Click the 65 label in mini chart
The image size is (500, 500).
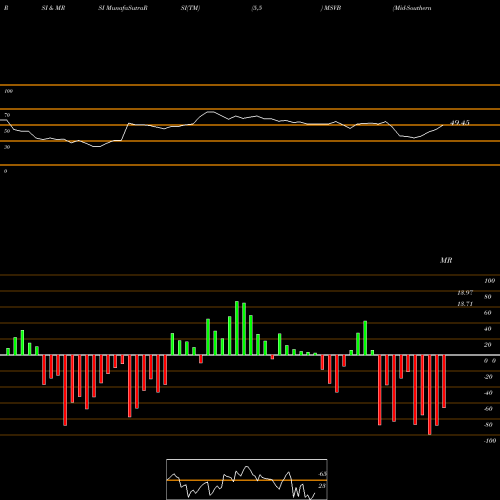[x=323, y=474]
